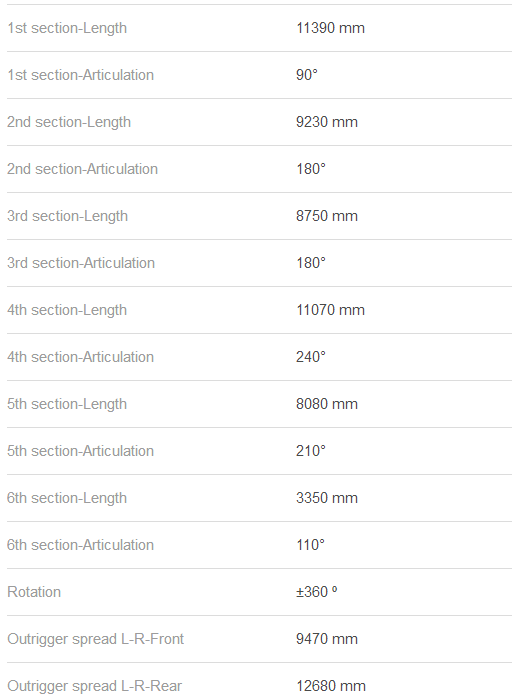The image size is (512, 696).
Task: Select the 110° articulation value
Action: point(310,546)
